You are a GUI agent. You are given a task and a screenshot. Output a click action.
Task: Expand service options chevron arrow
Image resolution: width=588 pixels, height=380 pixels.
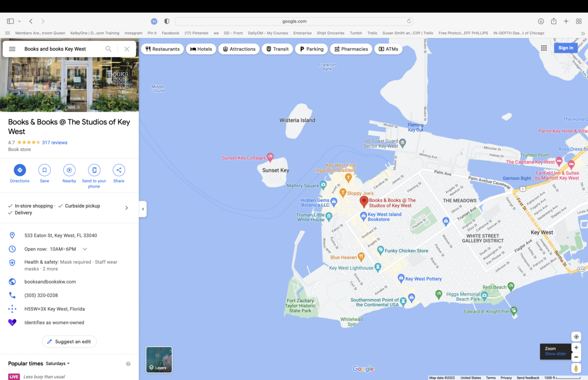click(x=126, y=208)
